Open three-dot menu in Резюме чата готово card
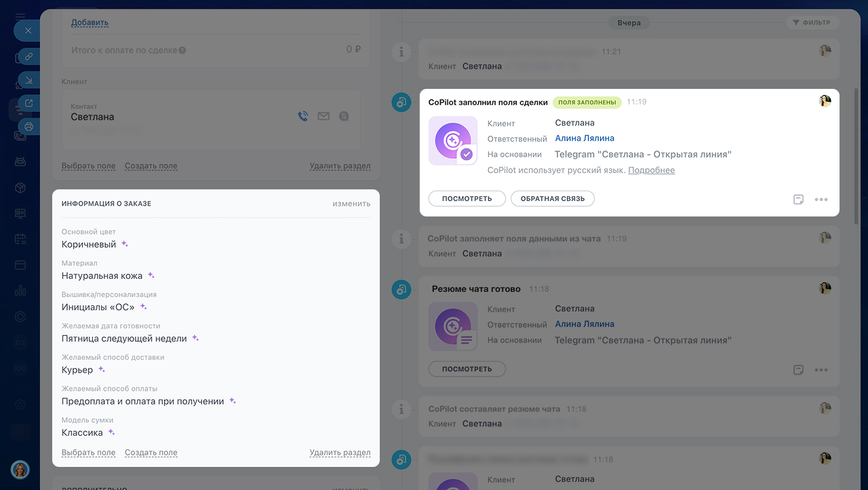This screenshot has width=868, height=490. coord(821,370)
